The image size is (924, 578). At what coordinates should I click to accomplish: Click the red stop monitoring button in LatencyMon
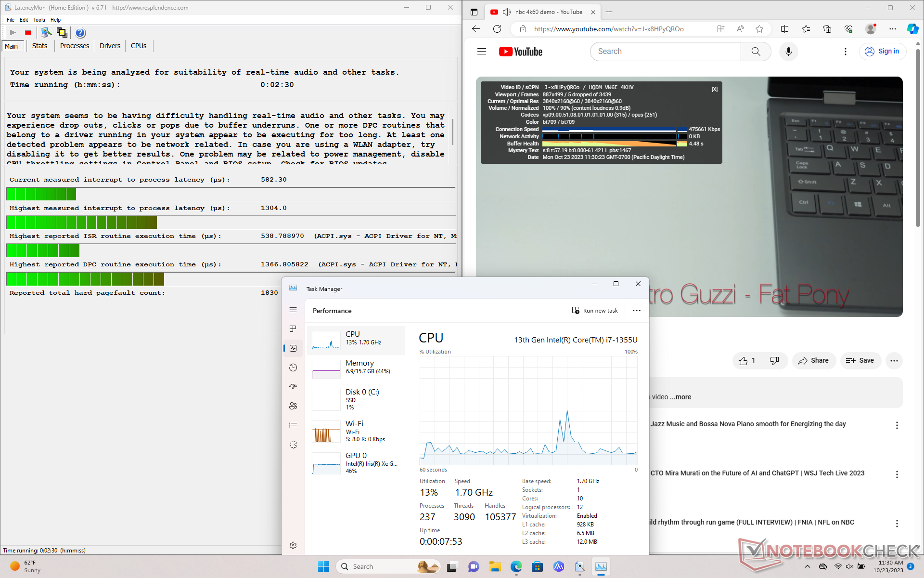(x=28, y=33)
